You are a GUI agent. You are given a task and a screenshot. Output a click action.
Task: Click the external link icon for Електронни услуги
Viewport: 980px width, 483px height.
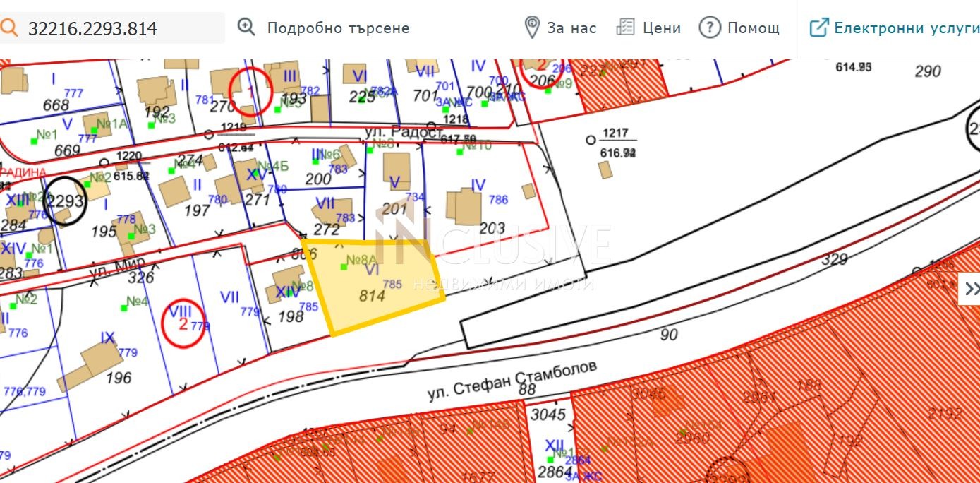(x=818, y=28)
